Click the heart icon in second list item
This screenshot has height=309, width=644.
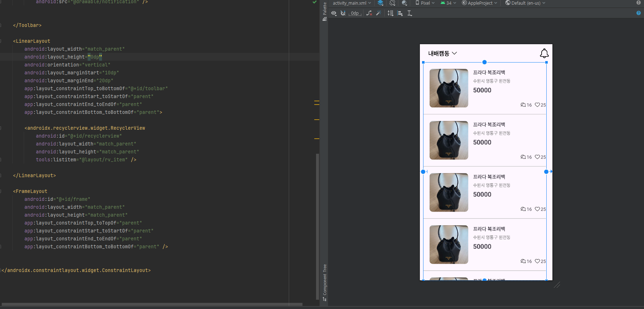coord(537,157)
